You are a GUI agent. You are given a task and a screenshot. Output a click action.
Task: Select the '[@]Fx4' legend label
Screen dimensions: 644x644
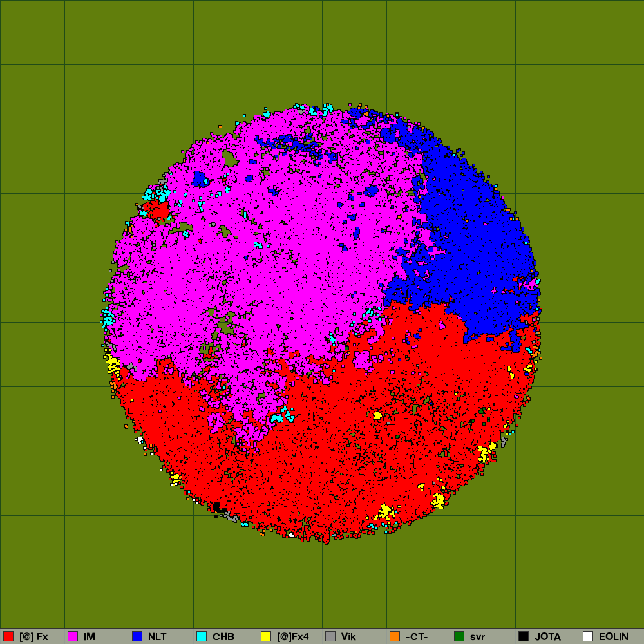point(293,637)
